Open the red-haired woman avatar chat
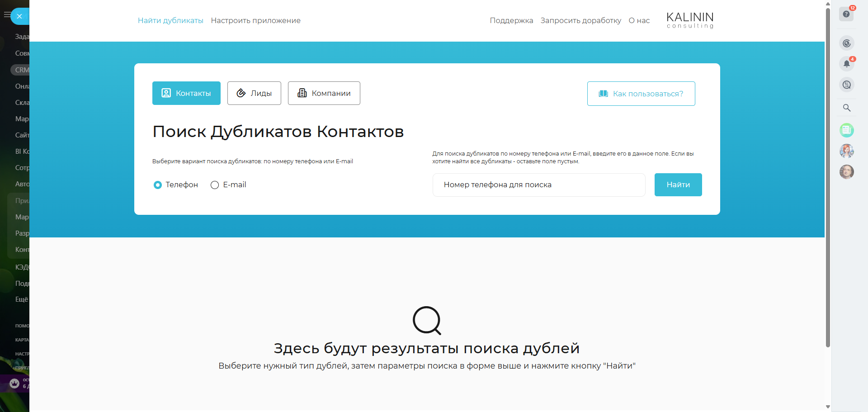 [847, 151]
